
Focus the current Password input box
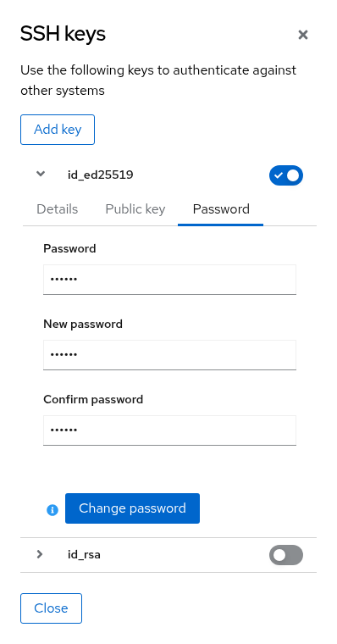pyautogui.click(x=169, y=280)
